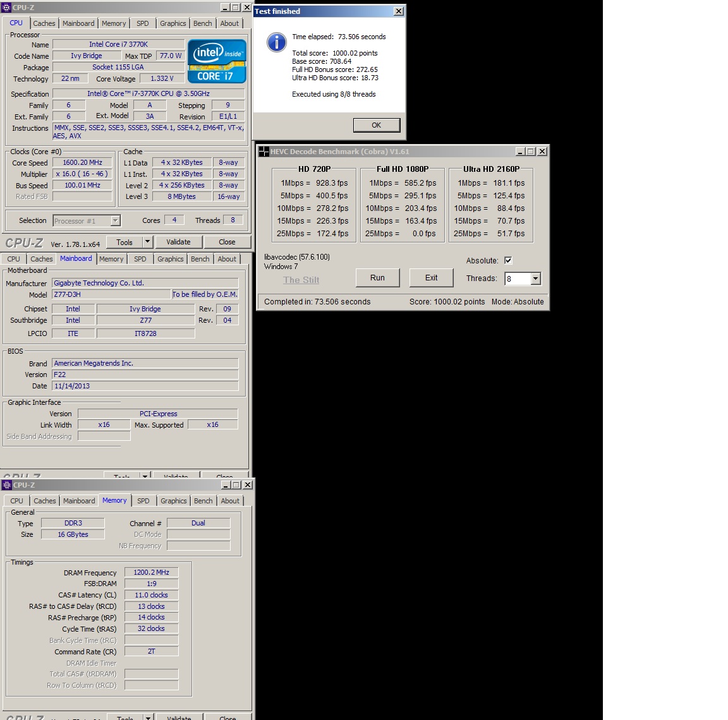This screenshot has width=728, height=720.
Task: Click the CPU-Z title bar icon in top window
Action: click(x=6, y=8)
